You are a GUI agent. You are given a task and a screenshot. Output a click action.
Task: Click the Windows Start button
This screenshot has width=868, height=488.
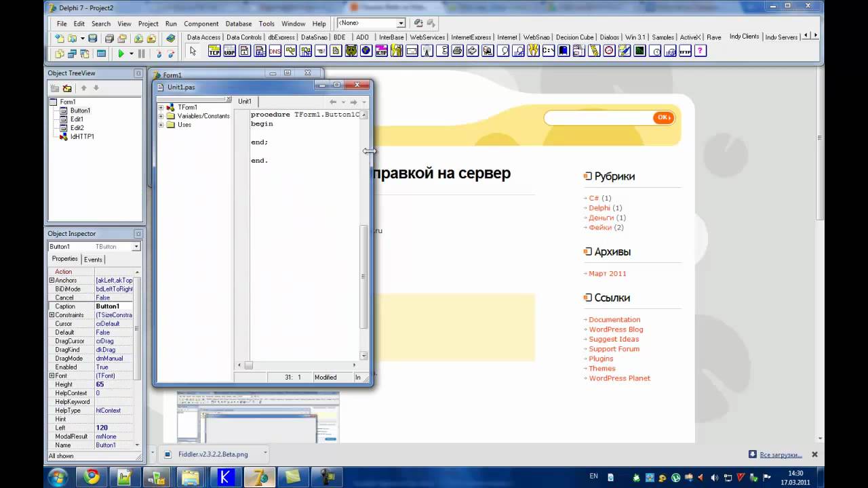(x=58, y=477)
